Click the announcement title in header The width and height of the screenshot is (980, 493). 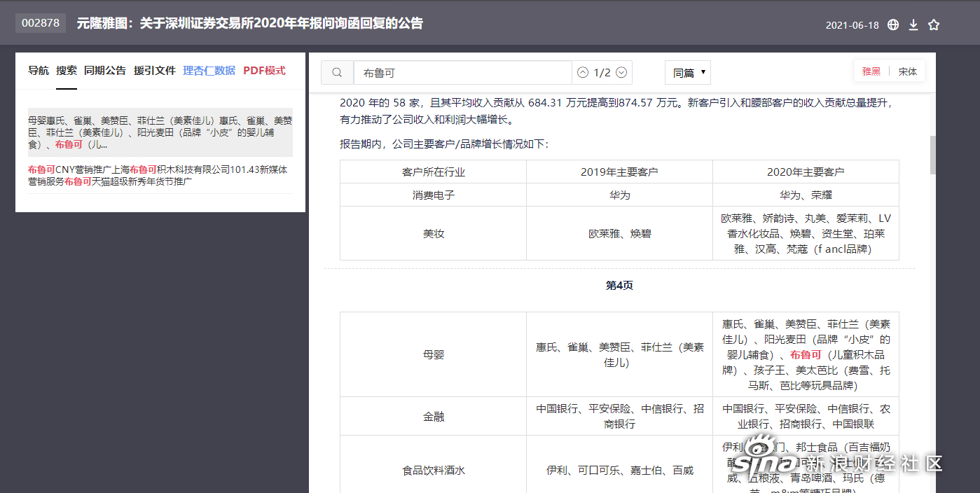pyautogui.click(x=250, y=23)
